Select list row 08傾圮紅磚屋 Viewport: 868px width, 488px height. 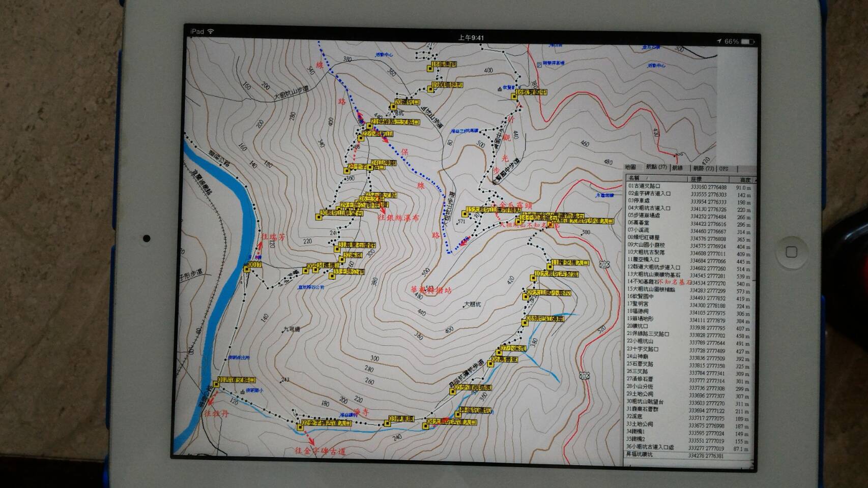[689, 238]
